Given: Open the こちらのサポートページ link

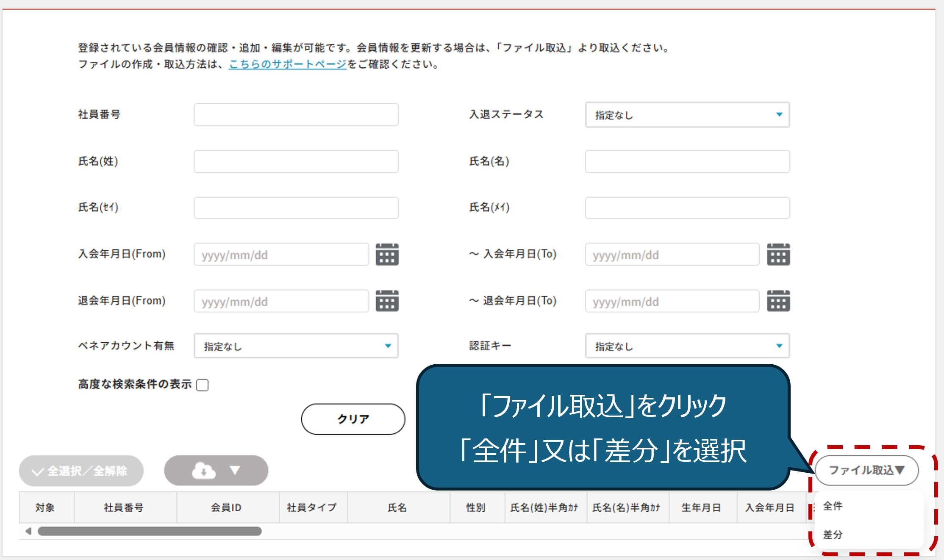Looking at the screenshot, I should click(287, 64).
